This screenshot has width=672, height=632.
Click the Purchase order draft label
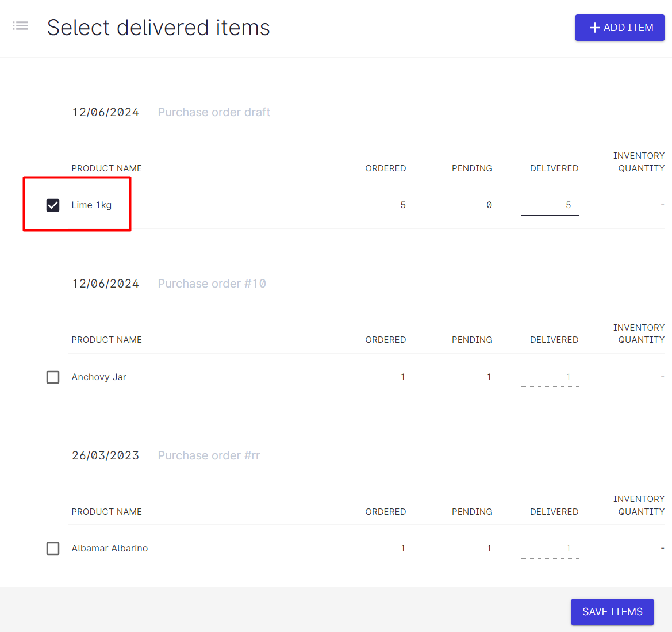click(x=214, y=112)
